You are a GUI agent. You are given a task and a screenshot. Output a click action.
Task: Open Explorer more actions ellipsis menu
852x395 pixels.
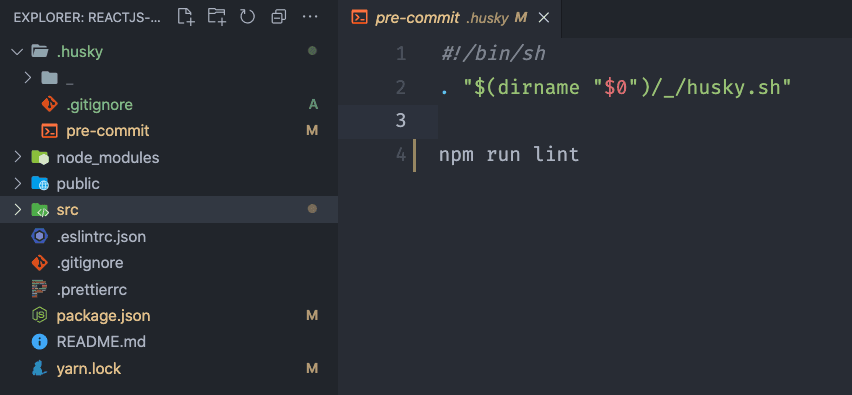[310, 17]
